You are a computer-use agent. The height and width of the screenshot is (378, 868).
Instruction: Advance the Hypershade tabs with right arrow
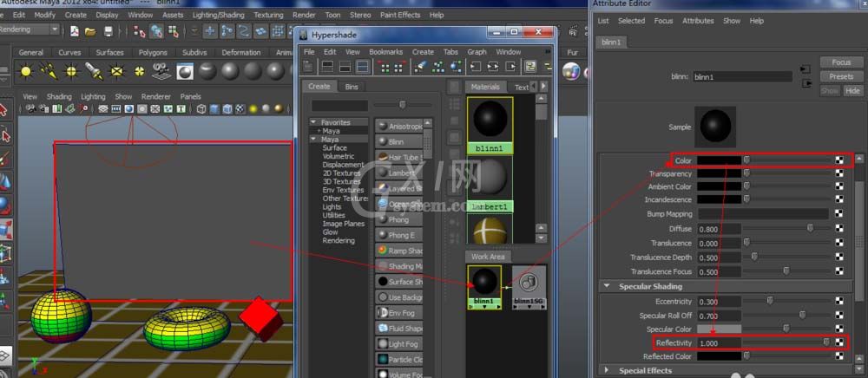[543, 86]
